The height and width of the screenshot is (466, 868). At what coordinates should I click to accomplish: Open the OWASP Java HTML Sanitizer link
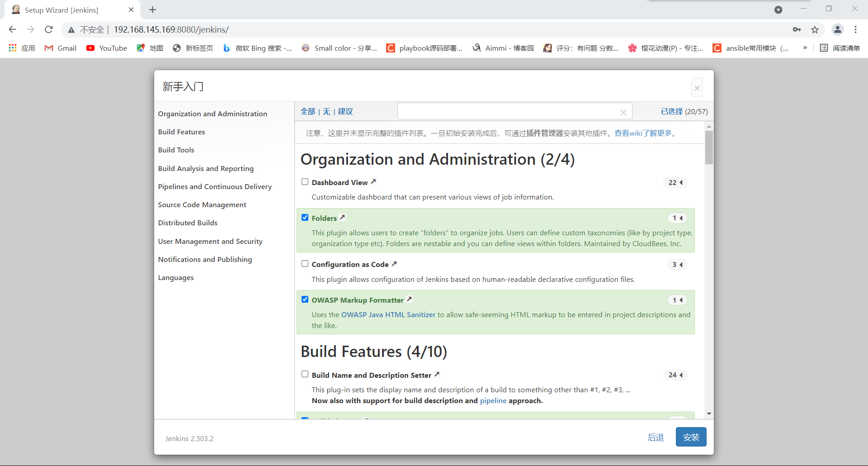[388, 315]
